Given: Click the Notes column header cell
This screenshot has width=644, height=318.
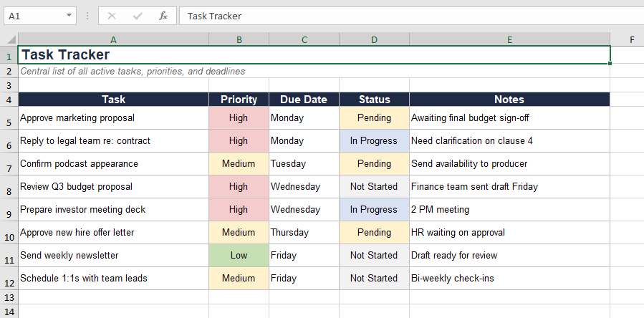Looking at the screenshot, I should click(510, 99).
